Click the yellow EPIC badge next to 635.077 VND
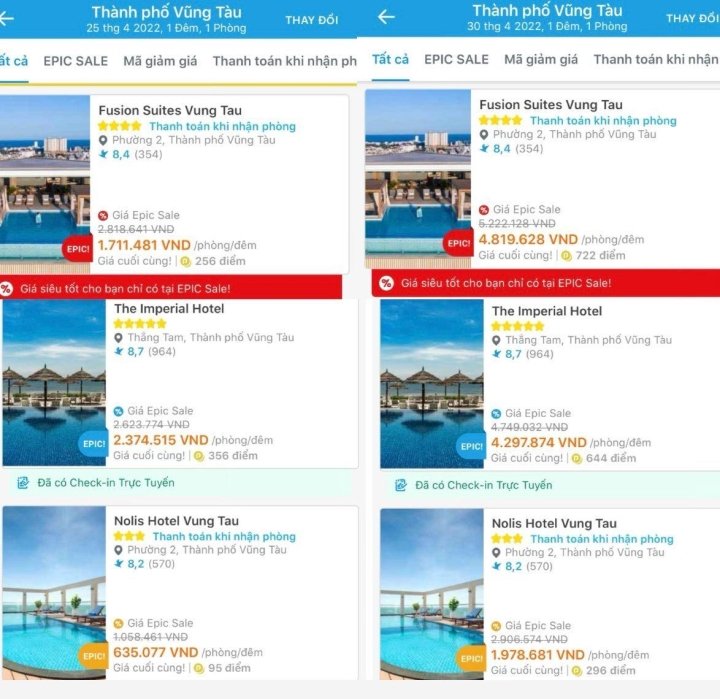 (93, 656)
